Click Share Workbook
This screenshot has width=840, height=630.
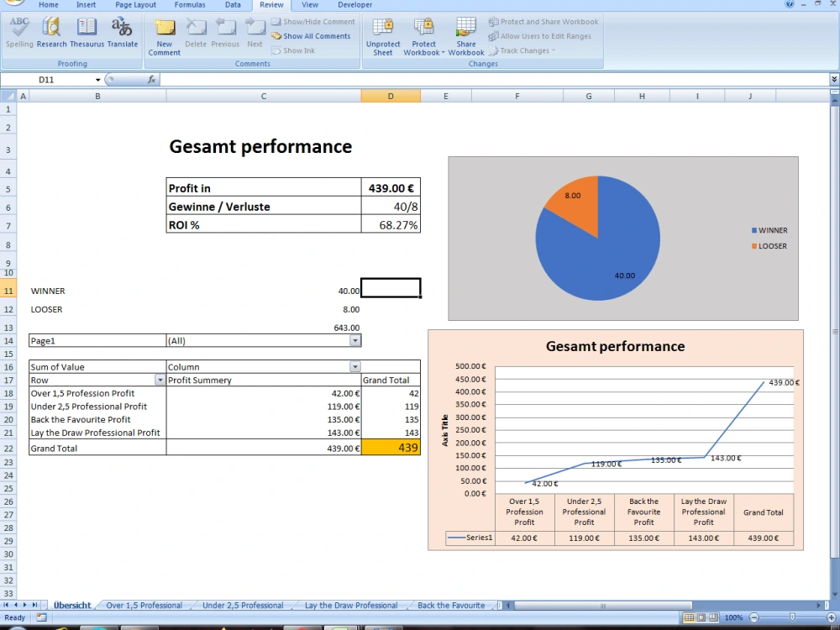pyautogui.click(x=466, y=36)
